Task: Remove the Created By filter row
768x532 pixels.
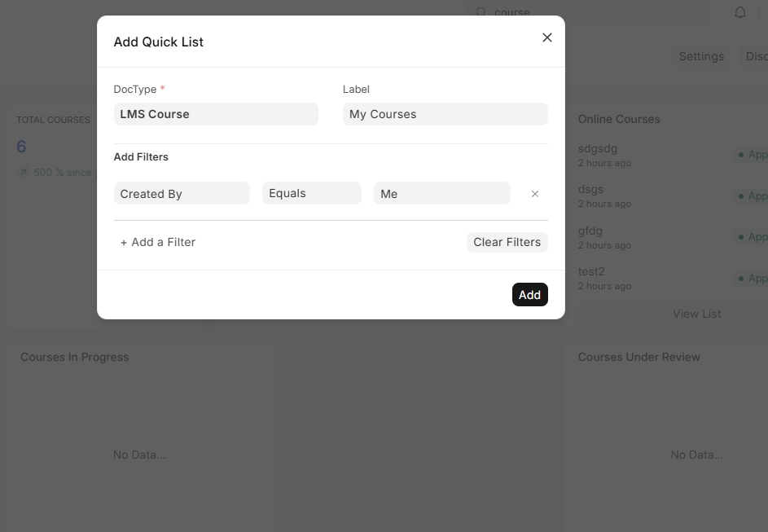Action: click(535, 194)
